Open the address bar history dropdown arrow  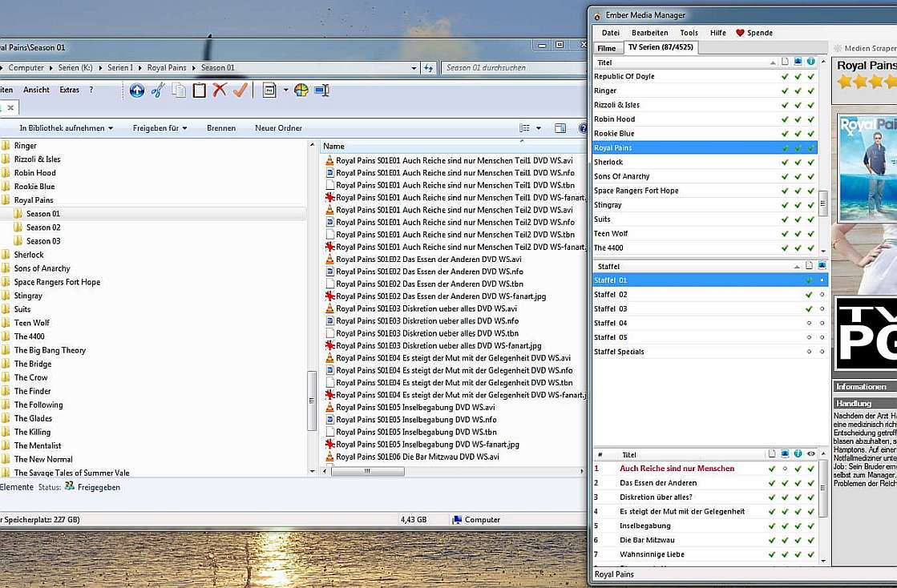click(414, 68)
